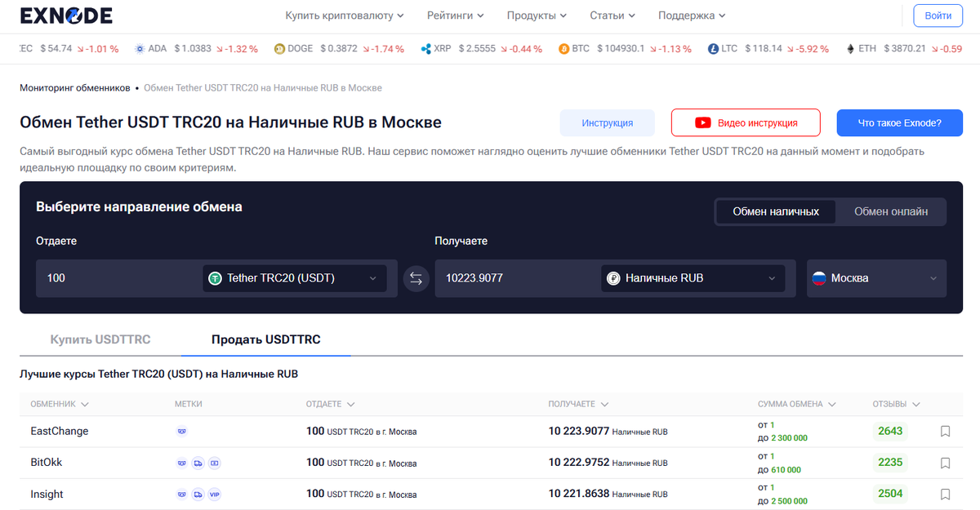Click the swap direction arrows icon
Image resolution: width=980 pixels, height=510 pixels.
pos(416,278)
